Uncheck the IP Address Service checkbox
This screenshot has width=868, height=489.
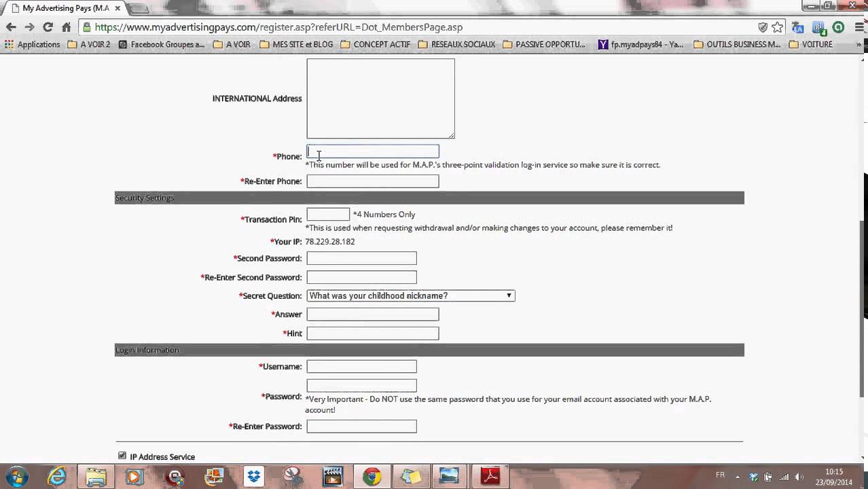[x=122, y=456]
